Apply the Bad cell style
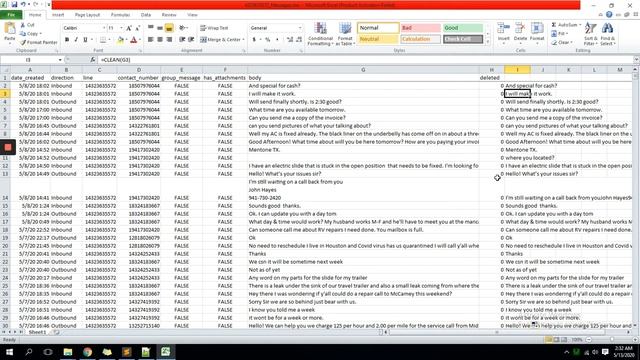Image resolution: width=640 pixels, height=360 pixels. point(420,28)
